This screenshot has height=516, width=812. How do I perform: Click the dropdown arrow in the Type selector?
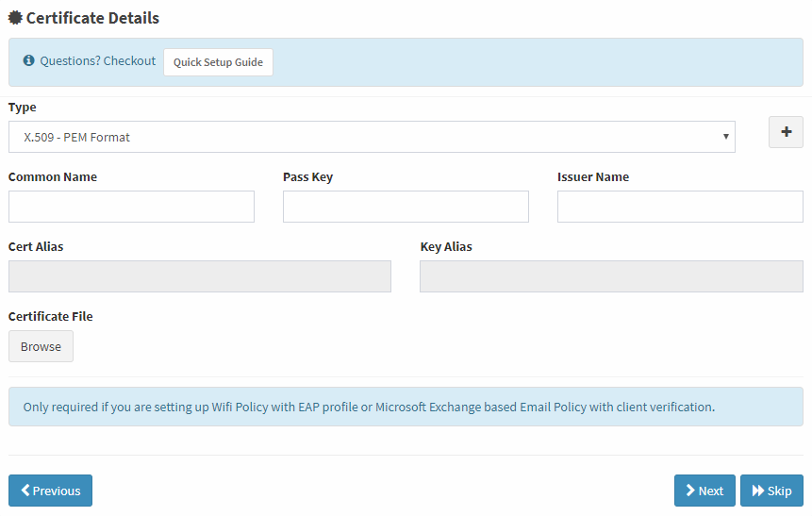pyautogui.click(x=725, y=136)
